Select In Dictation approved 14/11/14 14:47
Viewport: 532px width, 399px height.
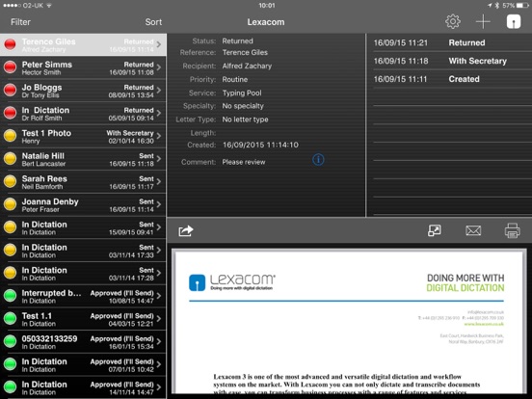83,387
